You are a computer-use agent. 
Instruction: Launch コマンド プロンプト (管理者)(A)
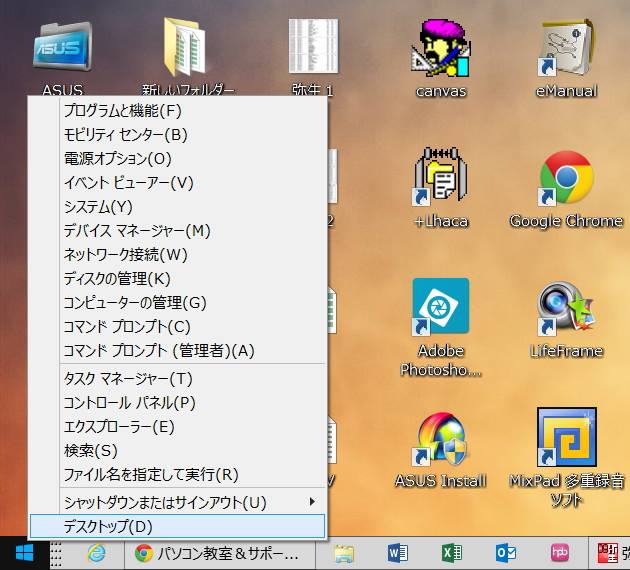coord(177,351)
